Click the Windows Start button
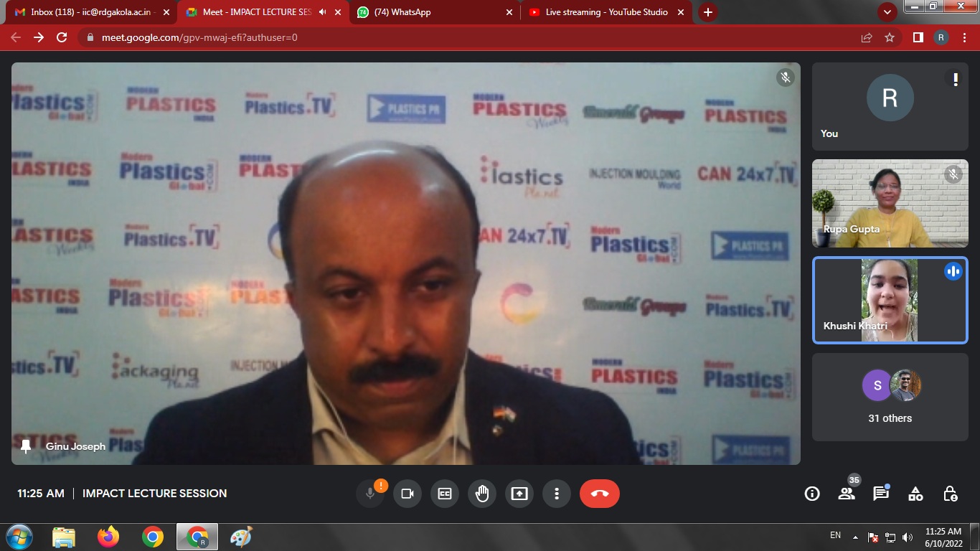 tap(19, 537)
